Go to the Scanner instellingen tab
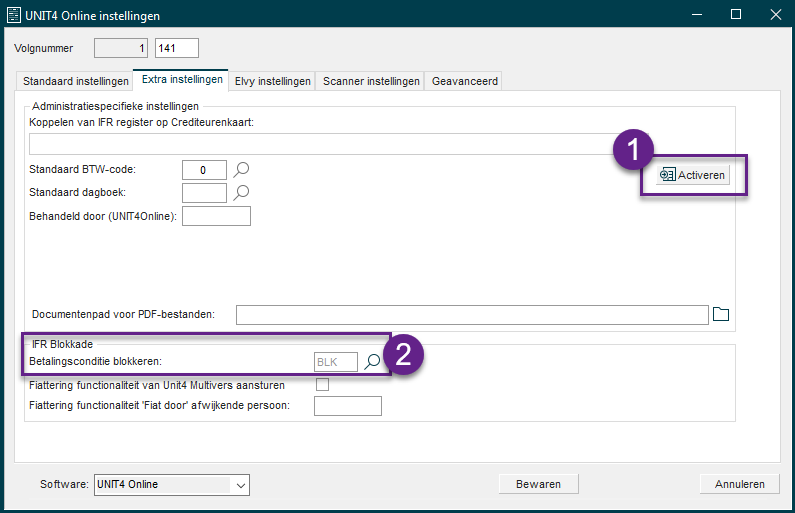The height and width of the screenshot is (513, 795). [x=371, y=81]
